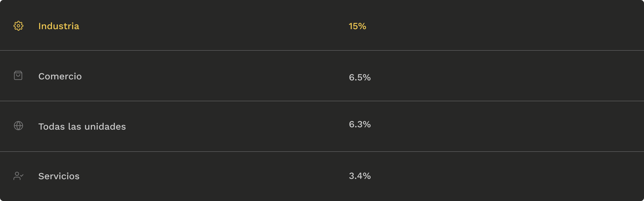644x201 pixels.
Task: Choose the Servicios label
Action: point(59,176)
